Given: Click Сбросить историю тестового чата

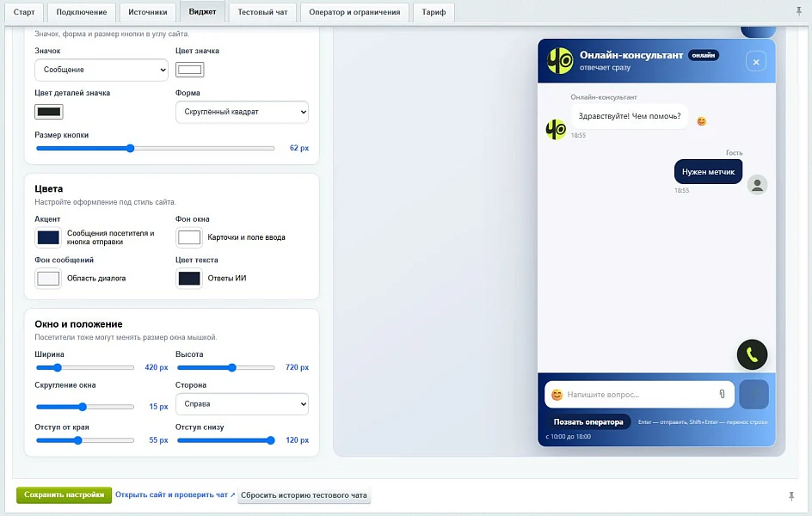Looking at the screenshot, I should tap(304, 495).
